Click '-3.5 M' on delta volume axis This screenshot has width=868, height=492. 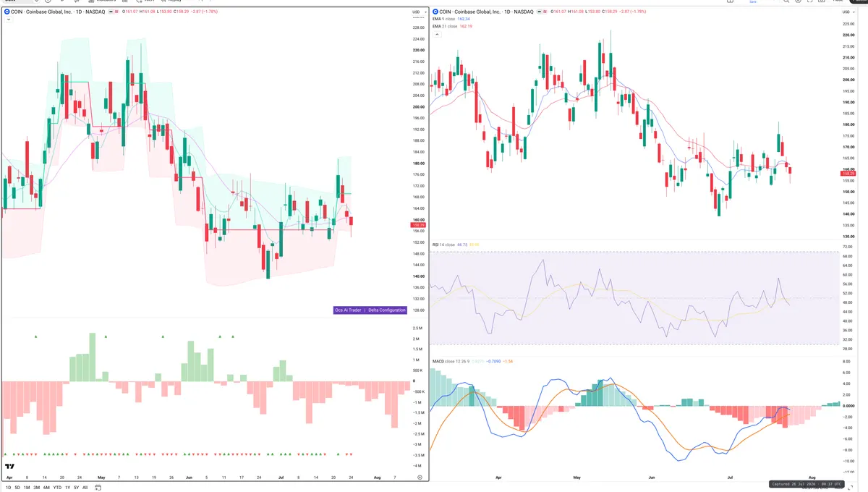pos(418,454)
